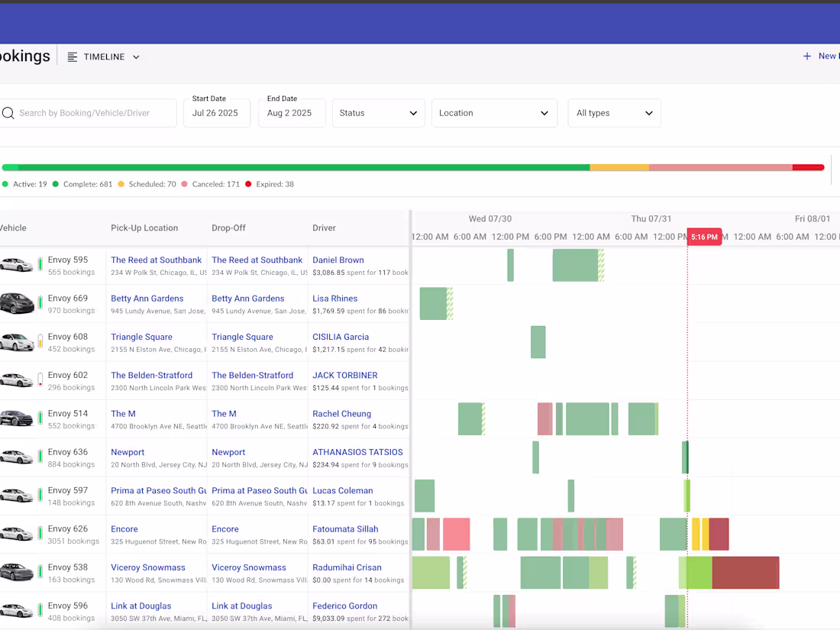The height and width of the screenshot is (630, 840).
Task: Open the Status filter dropdown
Action: coord(378,113)
